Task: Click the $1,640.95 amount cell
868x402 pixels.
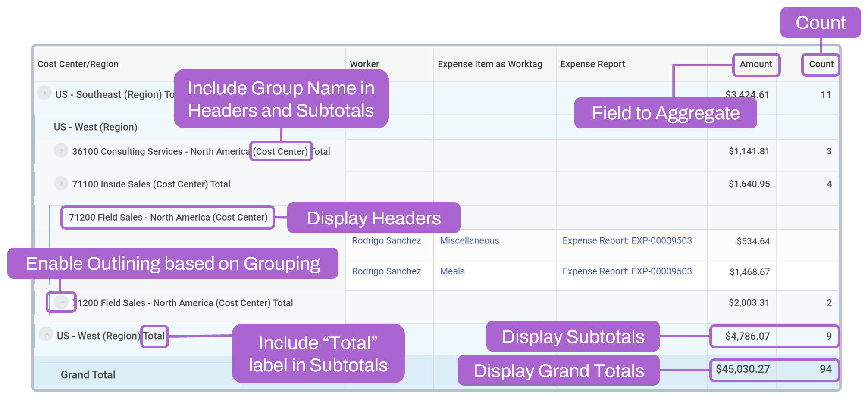Action: click(x=749, y=184)
